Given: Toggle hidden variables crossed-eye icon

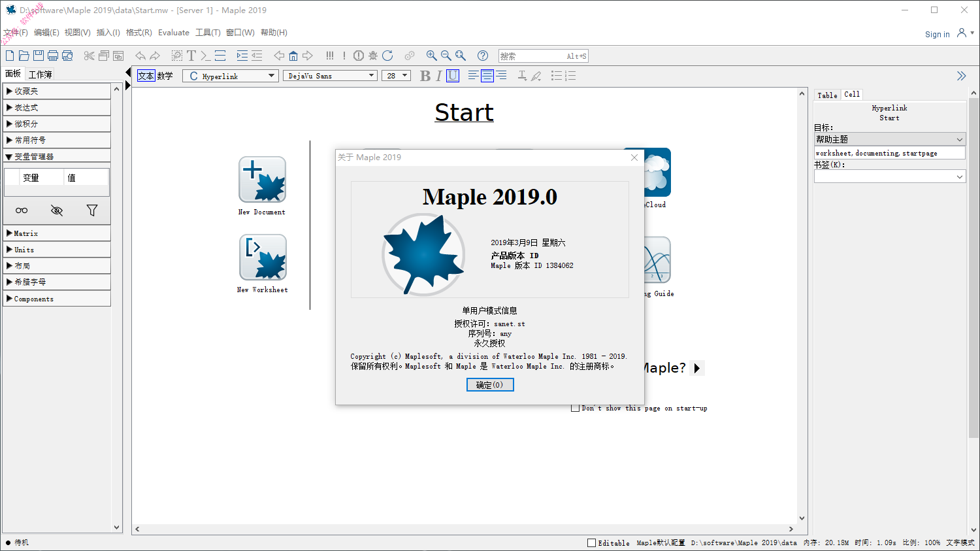Looking at the screenshot, I should (57, 210).
